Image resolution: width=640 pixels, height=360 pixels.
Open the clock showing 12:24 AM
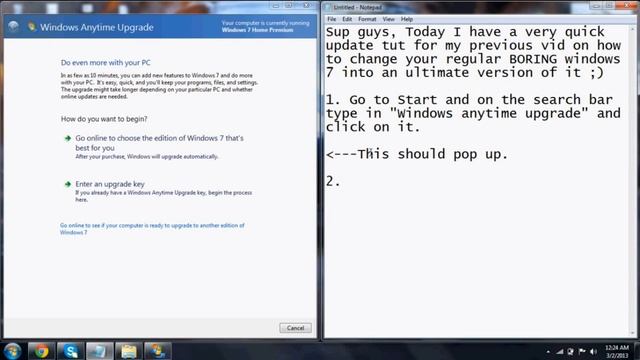click(x=617, y=351)
